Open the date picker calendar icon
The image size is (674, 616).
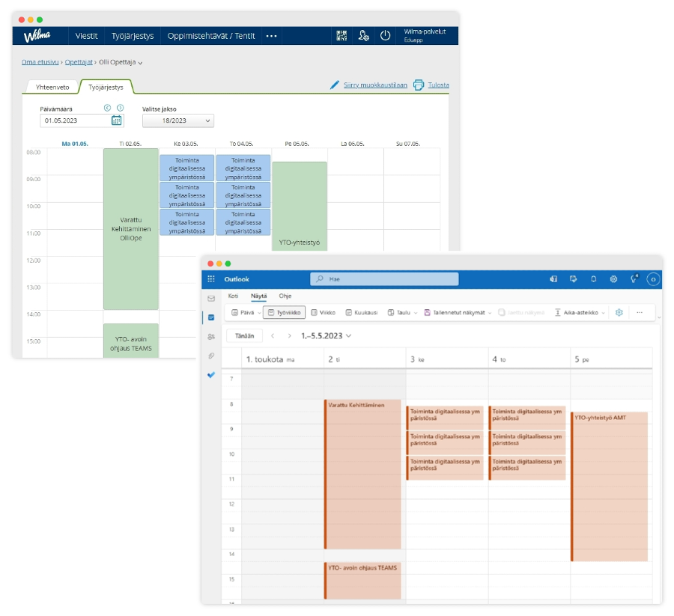(117, 121)
